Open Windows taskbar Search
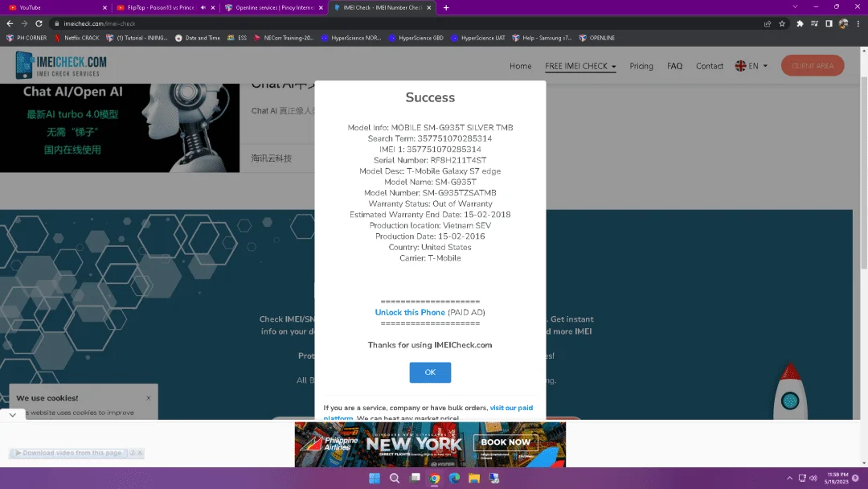The image size is (868, 489). 394,478
